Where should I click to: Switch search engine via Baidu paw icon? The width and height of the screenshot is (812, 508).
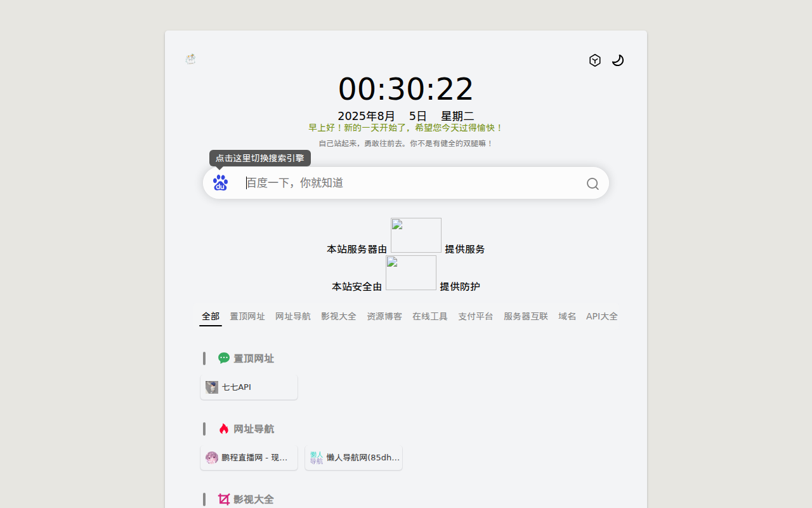(x=220, y=183)
